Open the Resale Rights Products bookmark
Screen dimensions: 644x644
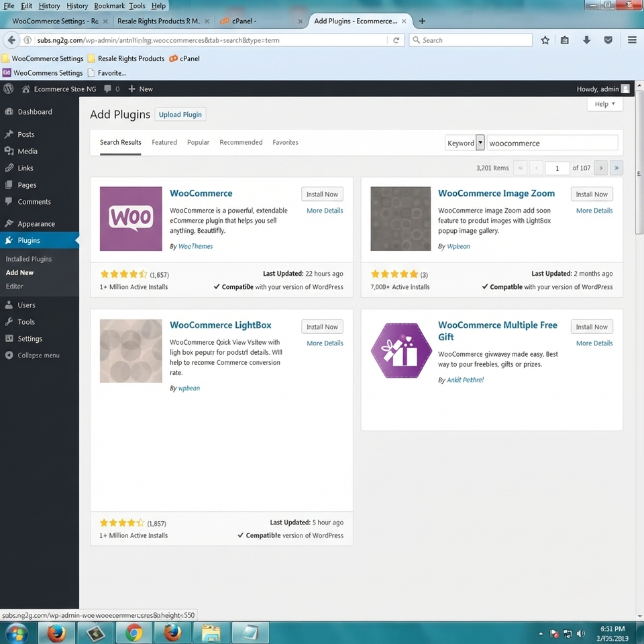click(126, 58)
